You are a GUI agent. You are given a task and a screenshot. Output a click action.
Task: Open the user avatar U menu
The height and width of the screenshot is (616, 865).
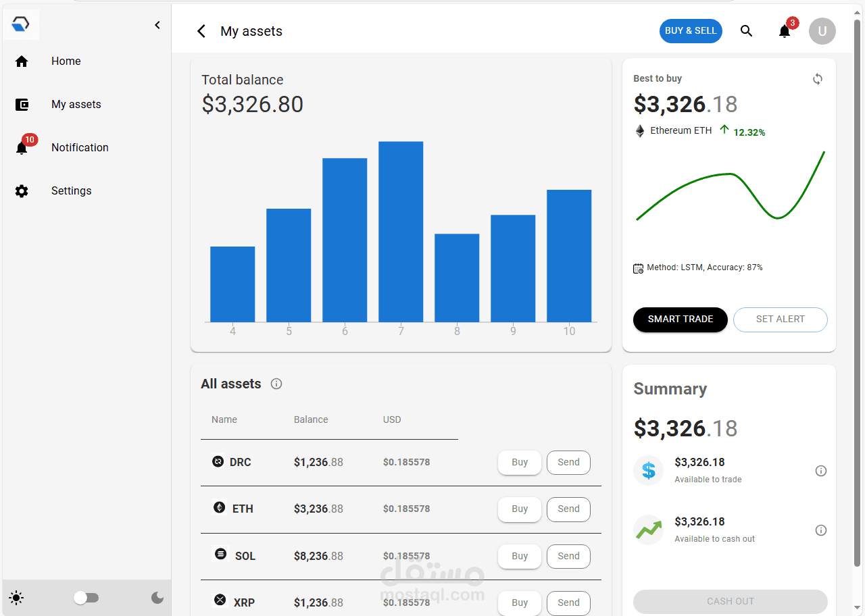coord(822,31)
